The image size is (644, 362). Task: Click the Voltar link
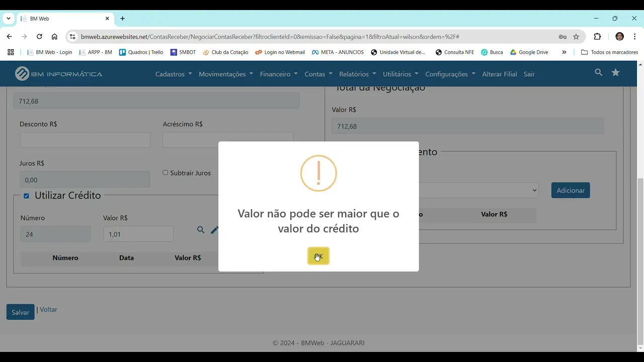point(48,309)
